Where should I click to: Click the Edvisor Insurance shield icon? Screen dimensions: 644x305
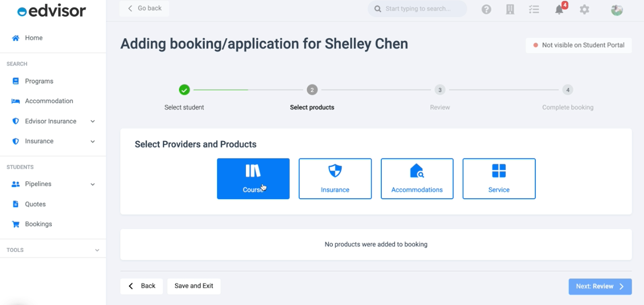pos(16,121)
